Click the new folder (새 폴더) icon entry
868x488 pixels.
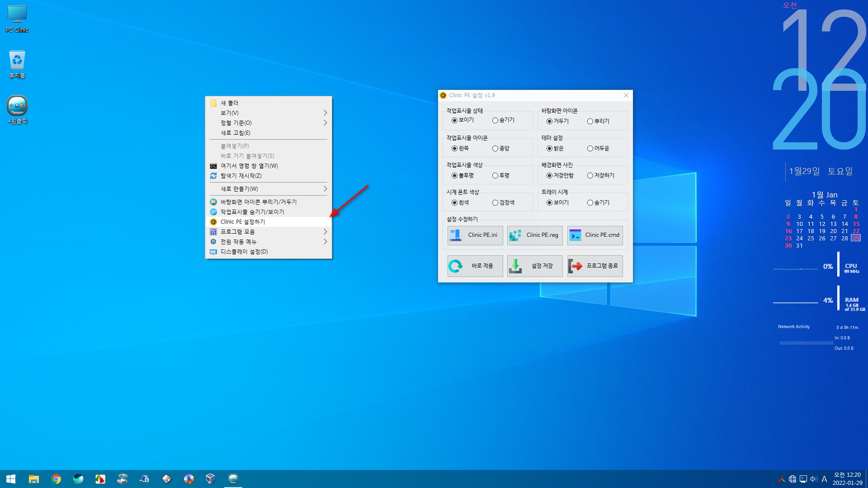pyautogui.click(x=269, y=103)
